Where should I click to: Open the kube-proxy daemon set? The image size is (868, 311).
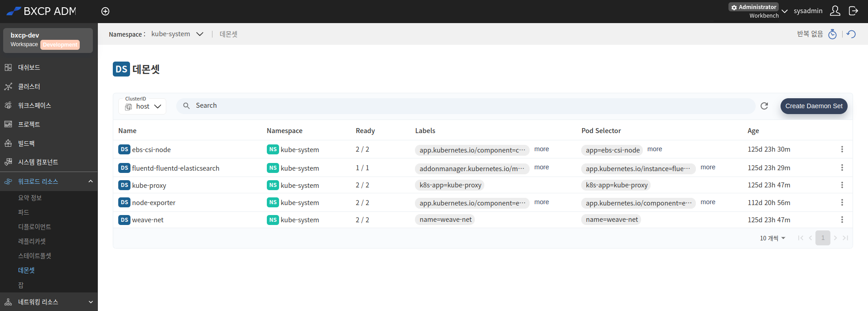tap(149, 186)
